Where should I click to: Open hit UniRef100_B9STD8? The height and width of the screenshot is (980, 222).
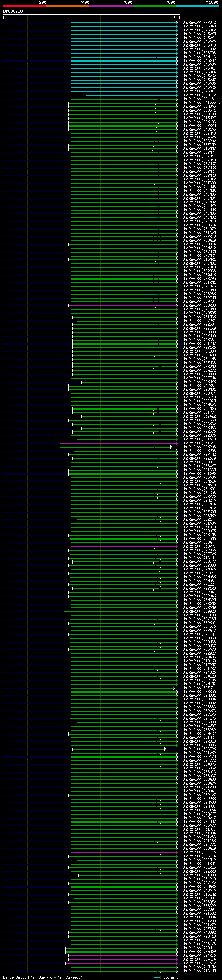coord(199,53)
